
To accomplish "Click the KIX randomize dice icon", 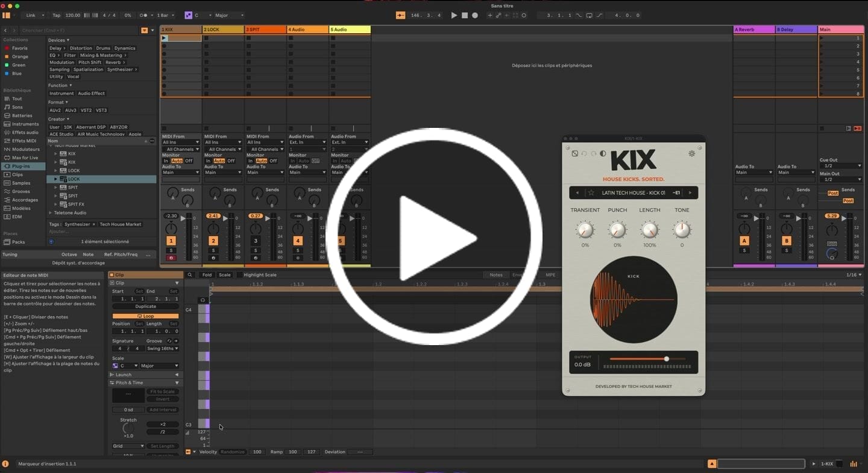I will (575, 154).
